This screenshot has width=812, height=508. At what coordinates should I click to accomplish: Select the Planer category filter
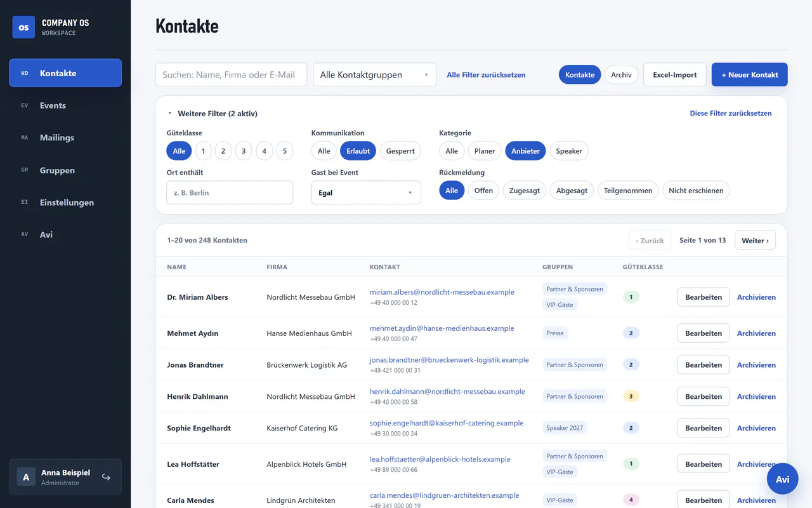point(485,151)
